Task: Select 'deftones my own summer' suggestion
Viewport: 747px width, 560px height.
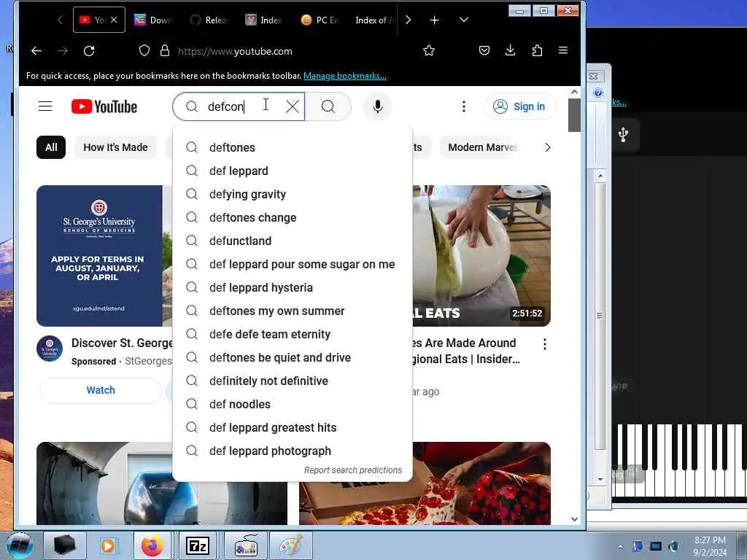Action: [x=293, y=311]
